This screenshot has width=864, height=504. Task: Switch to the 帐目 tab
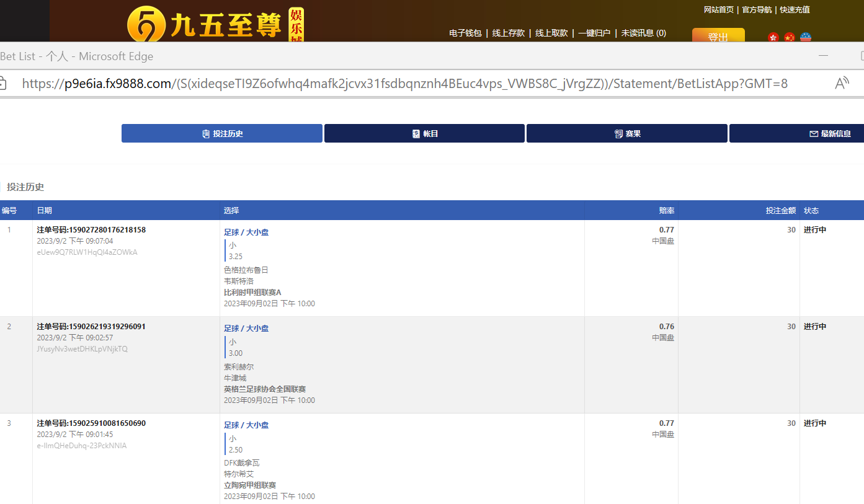point(424,133)
